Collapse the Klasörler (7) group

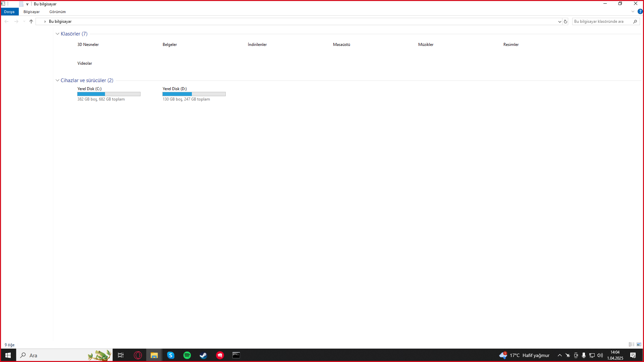(x=57, y=34)
